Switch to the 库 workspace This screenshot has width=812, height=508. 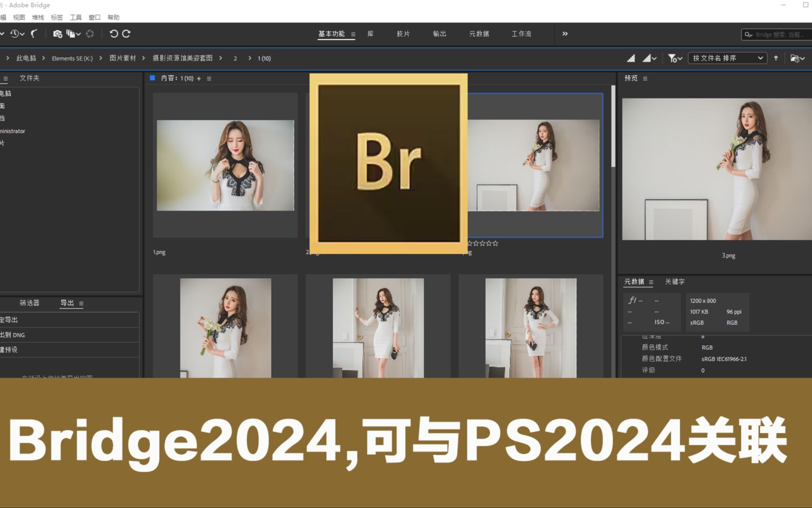(x=370, y=34)
